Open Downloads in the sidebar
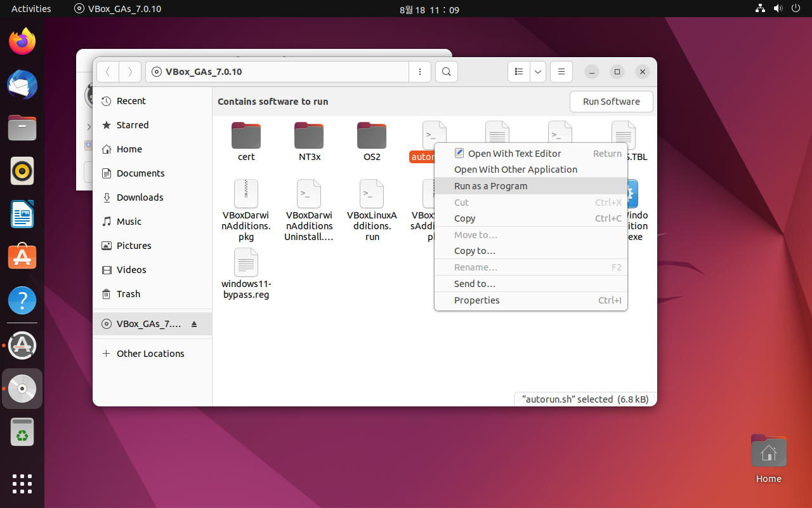Screen dimensions: 812x508 coord(152,197)
